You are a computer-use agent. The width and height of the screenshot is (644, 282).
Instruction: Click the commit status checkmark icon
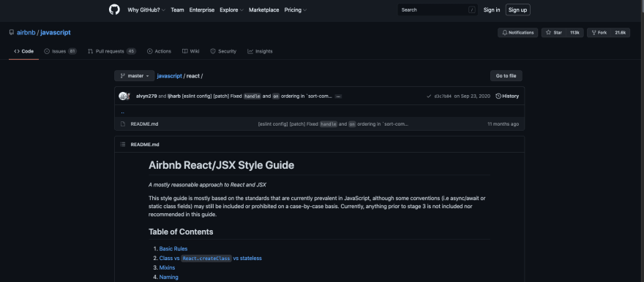coord(429,96)
